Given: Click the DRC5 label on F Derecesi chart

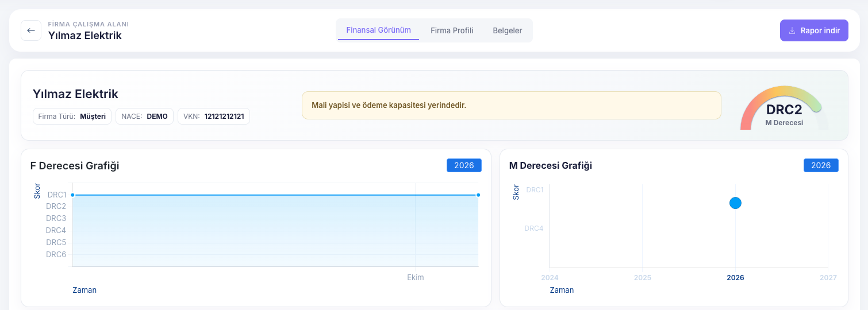Looking at the screenshot, I should (x=56, y=242).
